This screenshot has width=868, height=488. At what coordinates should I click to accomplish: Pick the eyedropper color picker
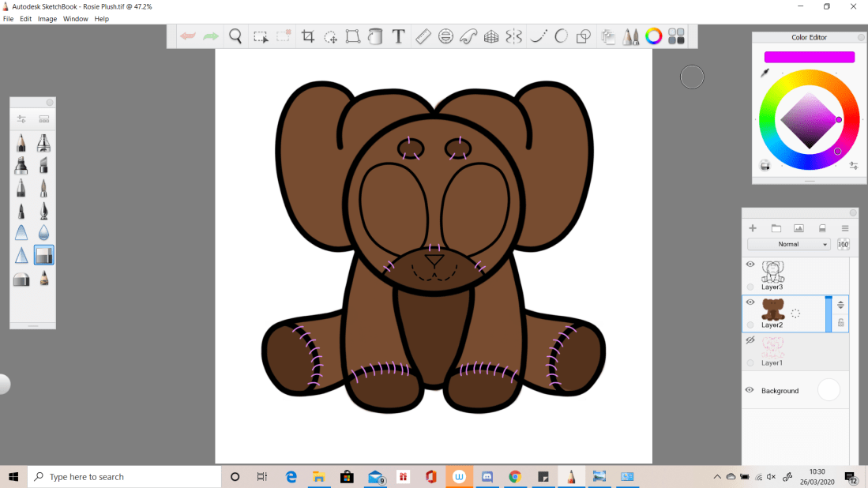765,73
